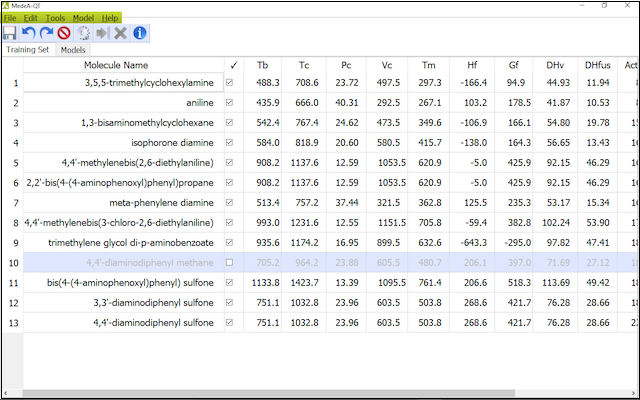Select row 9 header number

pos(12,243)
